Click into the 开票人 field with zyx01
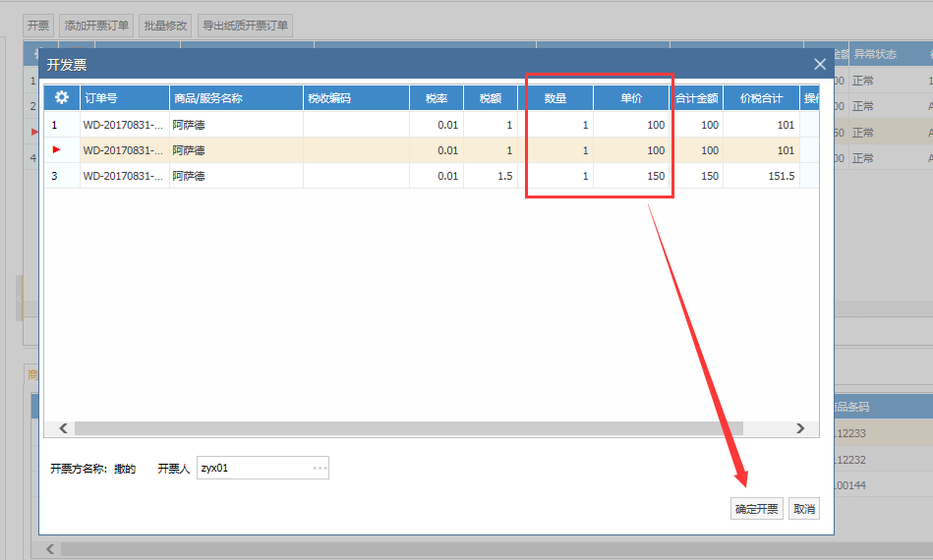This screenshot has height=560, width=933. coord(262,468)
